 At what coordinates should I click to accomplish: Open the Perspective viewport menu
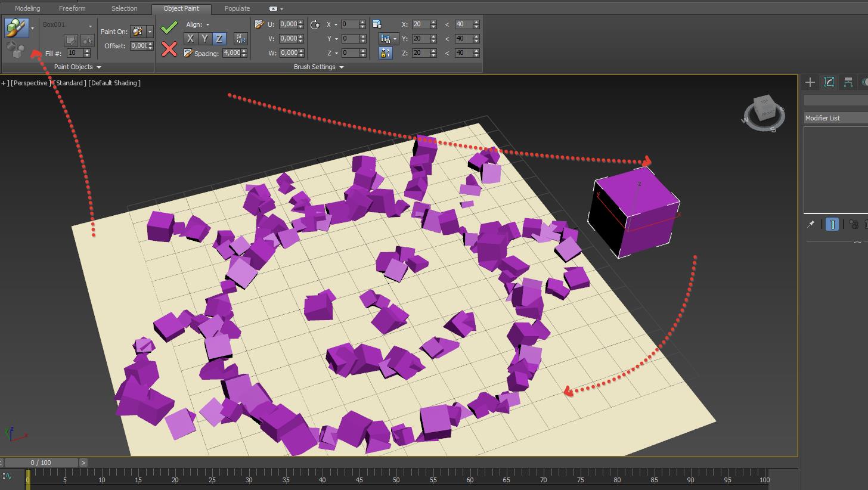(x=30, y=83)
